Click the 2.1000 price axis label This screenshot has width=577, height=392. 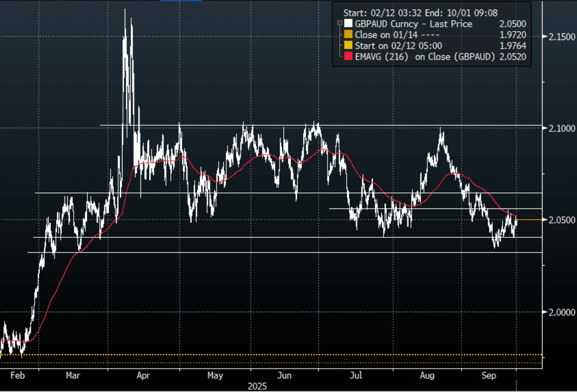click(561, 128)
